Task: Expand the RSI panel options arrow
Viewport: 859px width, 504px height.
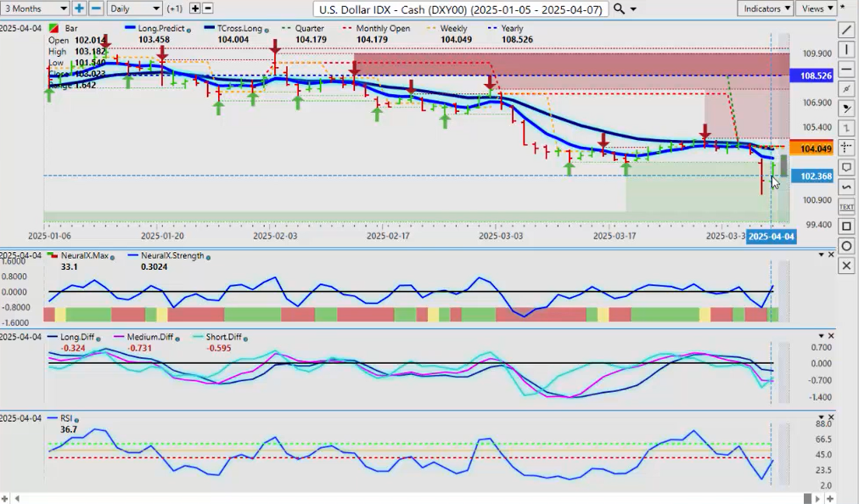Action: pyautogui.click(x=820, y=418)
